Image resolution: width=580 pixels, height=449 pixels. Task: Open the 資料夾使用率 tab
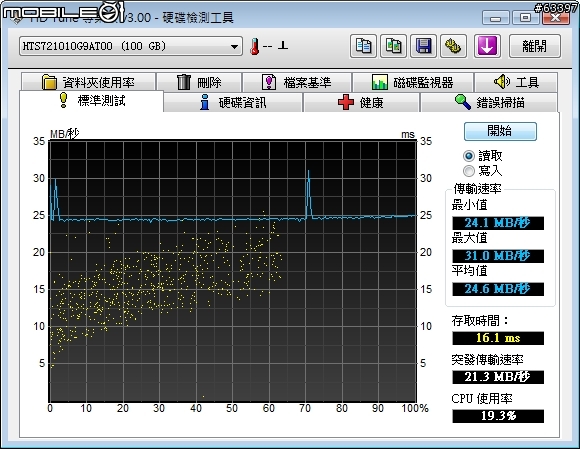(x=88, y=82)
